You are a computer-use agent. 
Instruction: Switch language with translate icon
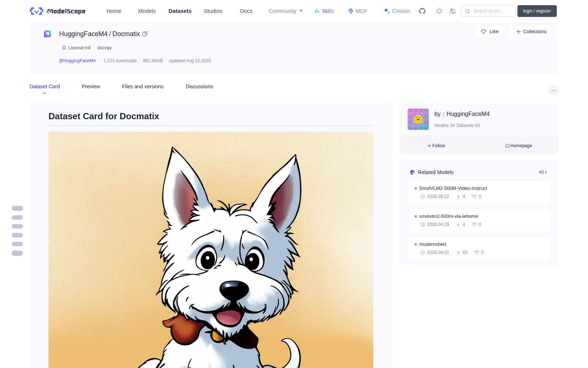[452, 11]
